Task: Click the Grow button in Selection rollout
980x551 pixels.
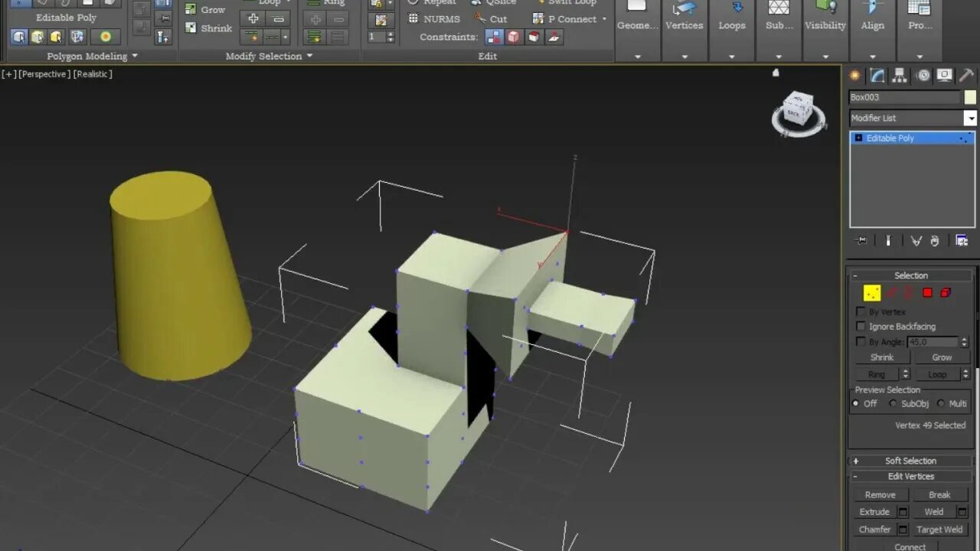Action: tap(942, 357)
